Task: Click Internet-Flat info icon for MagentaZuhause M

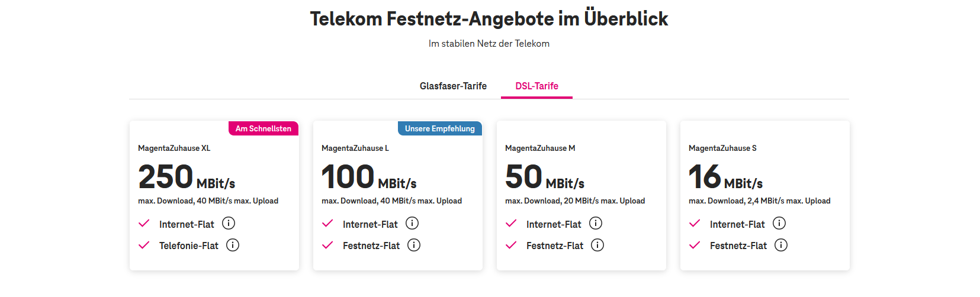Action: click(596, 223)
